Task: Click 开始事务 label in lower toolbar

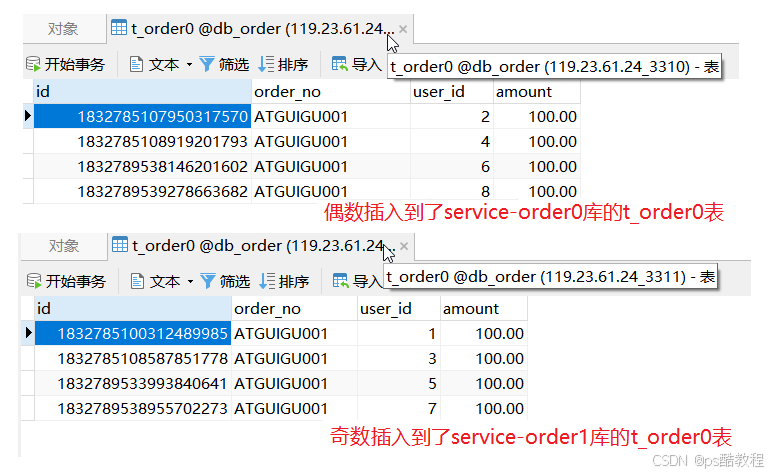Action: pyautogui.click(x=76, y=282)
